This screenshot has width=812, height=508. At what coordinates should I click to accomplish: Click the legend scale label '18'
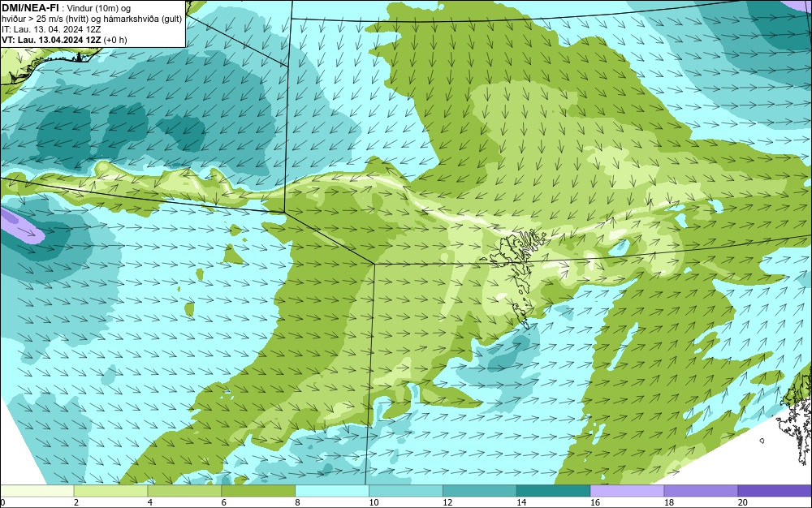(669, 502)
